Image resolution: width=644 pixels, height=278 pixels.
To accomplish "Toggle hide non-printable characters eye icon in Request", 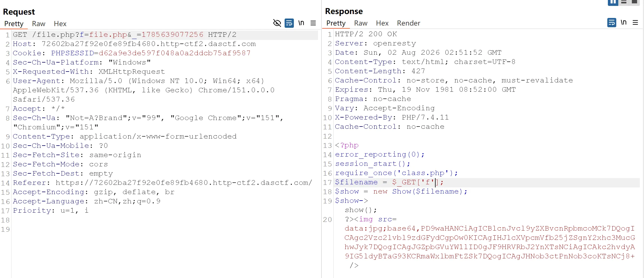I will 277,23.
